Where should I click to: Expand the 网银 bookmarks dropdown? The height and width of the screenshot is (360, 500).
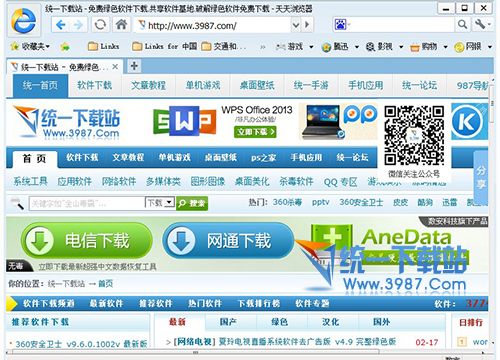[490, 47]
